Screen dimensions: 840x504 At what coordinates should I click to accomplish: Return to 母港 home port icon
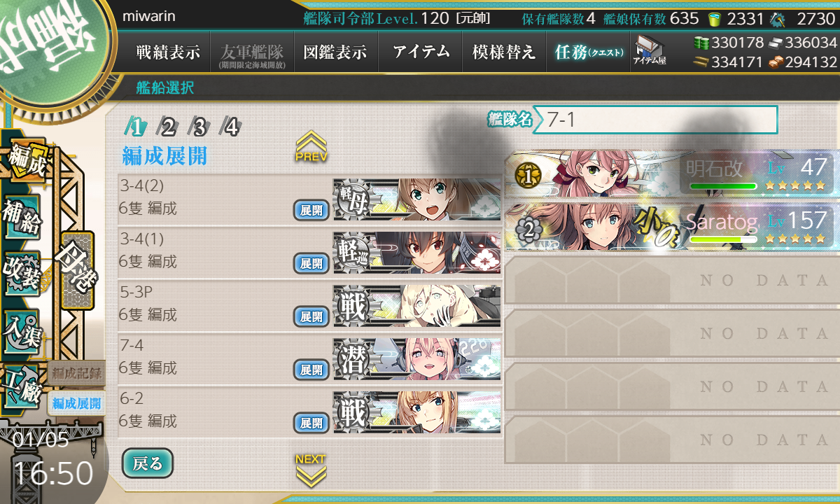pos(77,270)
